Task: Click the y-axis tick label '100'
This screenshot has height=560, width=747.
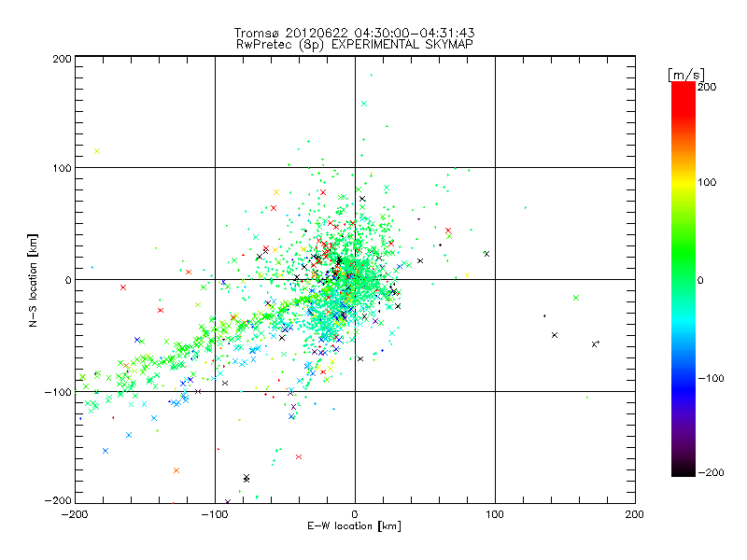Action: pos(63,168)
